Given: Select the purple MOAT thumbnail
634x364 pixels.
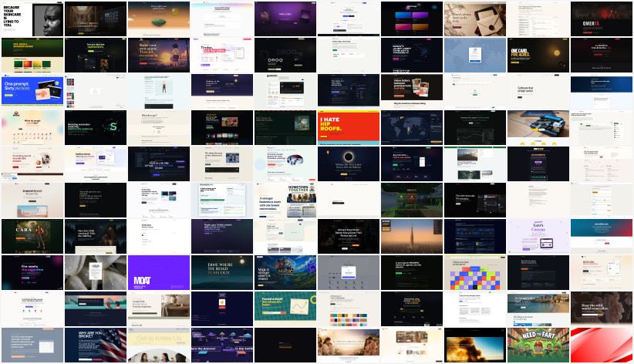Looking at the screenshot, I should click(x=159, y=272).
